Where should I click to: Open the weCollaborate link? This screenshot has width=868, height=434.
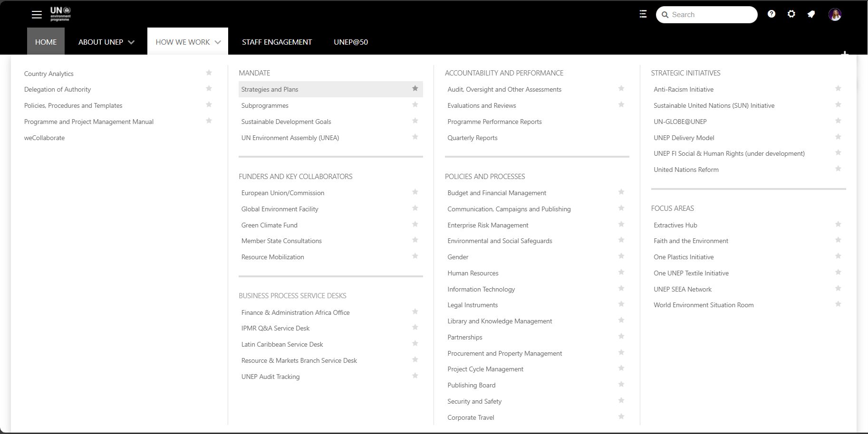(x=44, y=138)
